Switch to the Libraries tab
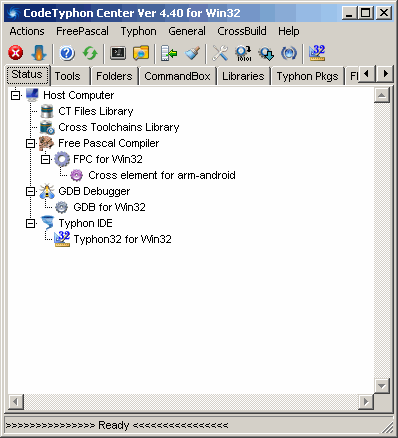The width and height of the screenshot is (398, 438). [243, 76]
